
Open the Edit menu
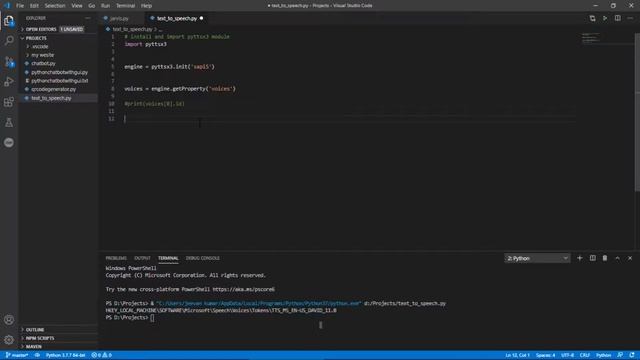[x=34, y=6]
